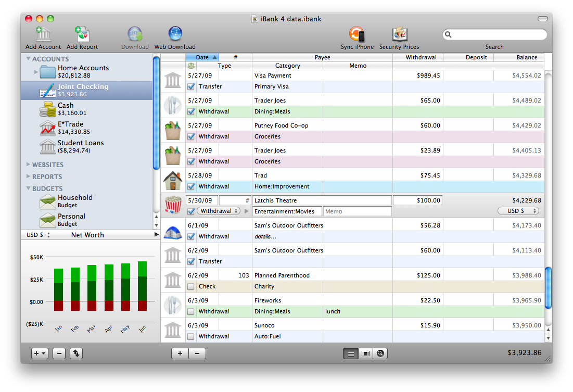Uncheck cleared box for Visa Payment transfer

(x=191, y=86)
